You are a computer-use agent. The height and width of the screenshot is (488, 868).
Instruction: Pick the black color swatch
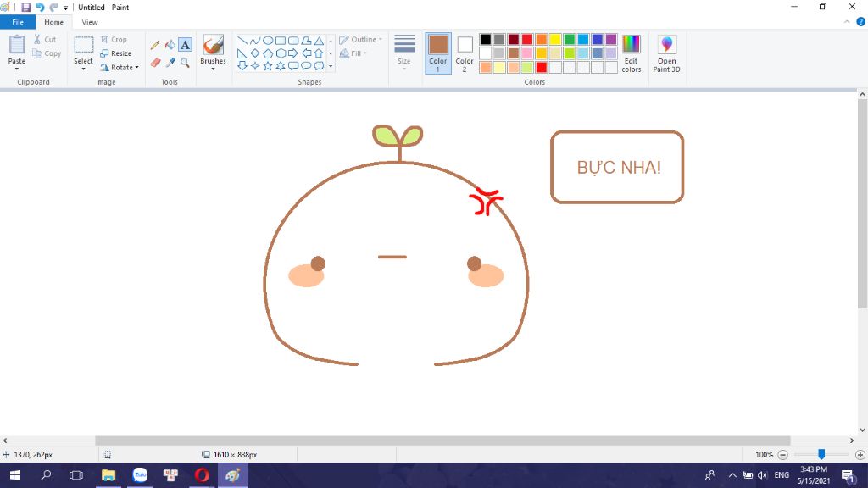point(486,39)
